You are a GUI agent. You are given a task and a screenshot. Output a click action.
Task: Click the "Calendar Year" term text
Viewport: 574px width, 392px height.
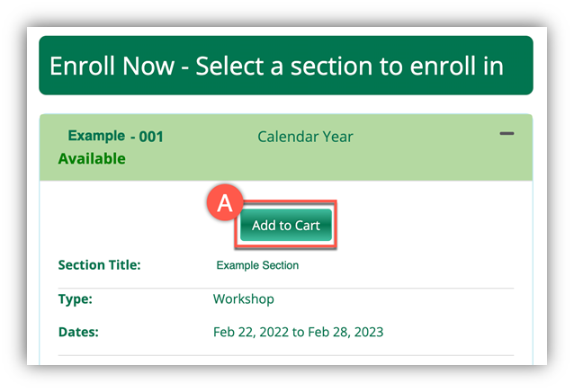[305, 137]
